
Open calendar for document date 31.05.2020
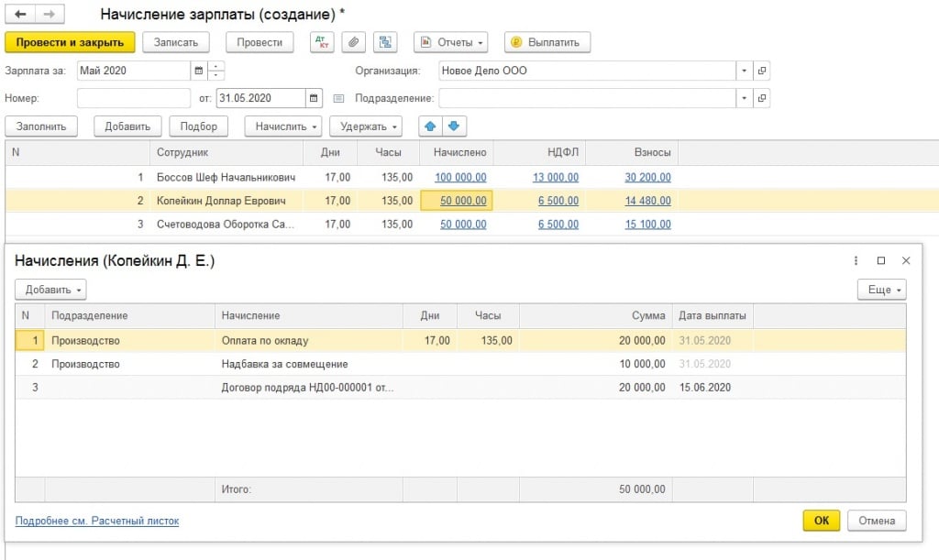(314, 98)
